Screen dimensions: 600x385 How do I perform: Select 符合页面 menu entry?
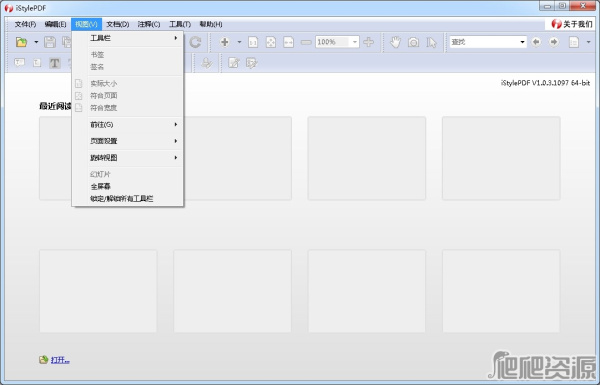[128, 96]
